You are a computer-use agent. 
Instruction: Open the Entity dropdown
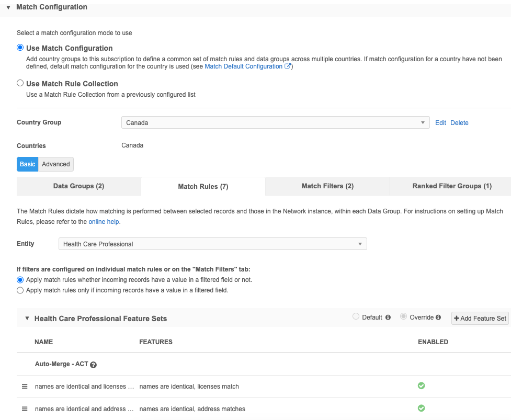point(212,244)
